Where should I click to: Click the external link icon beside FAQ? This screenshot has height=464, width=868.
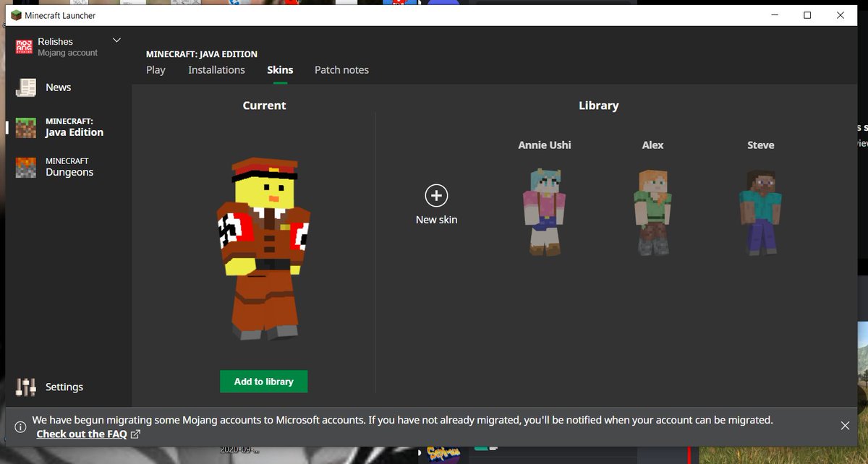[x=135, y=434]
